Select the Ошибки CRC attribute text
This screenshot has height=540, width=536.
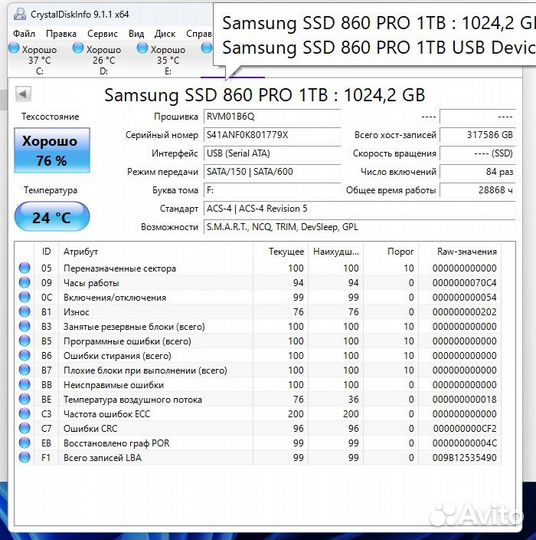click(90, 429)
